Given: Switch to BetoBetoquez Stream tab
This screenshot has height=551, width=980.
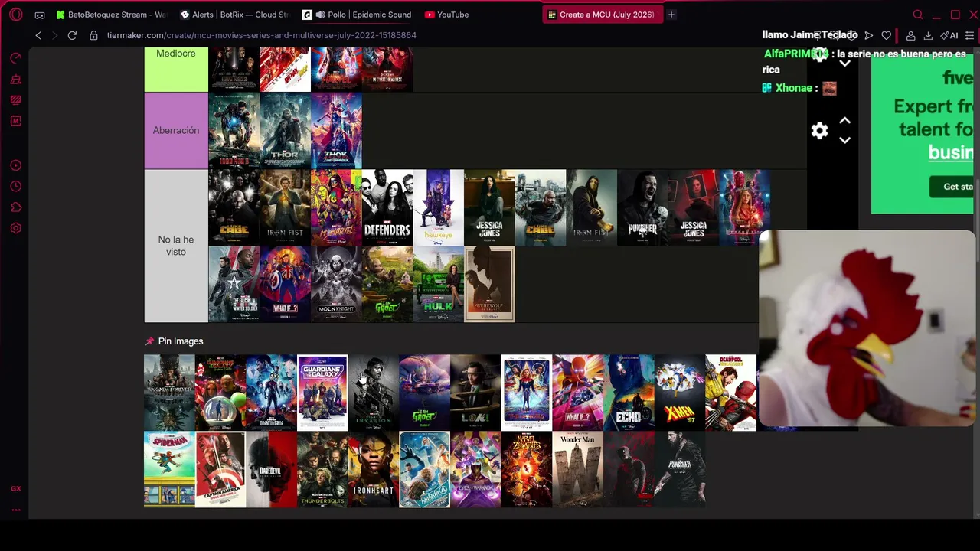Looking at the screenshot, I should (112, 15).
